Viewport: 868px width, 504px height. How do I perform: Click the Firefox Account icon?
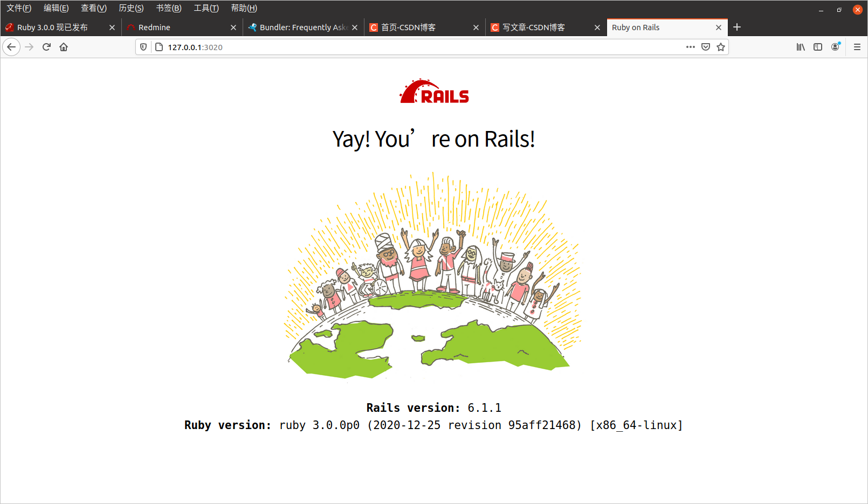coord(836,47)
